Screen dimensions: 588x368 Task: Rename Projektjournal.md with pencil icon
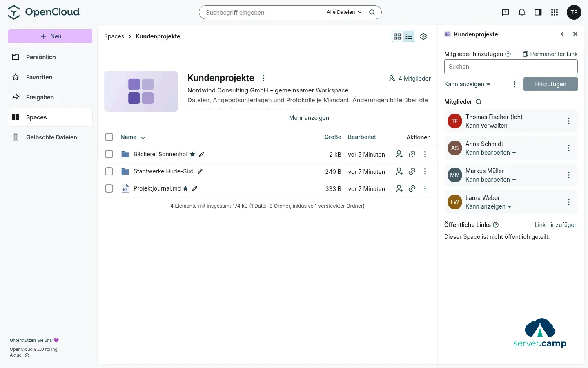[195, 188]
